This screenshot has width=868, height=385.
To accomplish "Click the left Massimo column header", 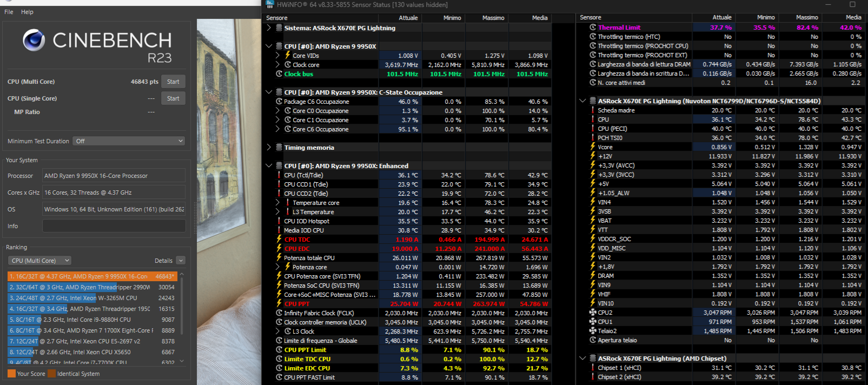I will (x=487, y=18).
